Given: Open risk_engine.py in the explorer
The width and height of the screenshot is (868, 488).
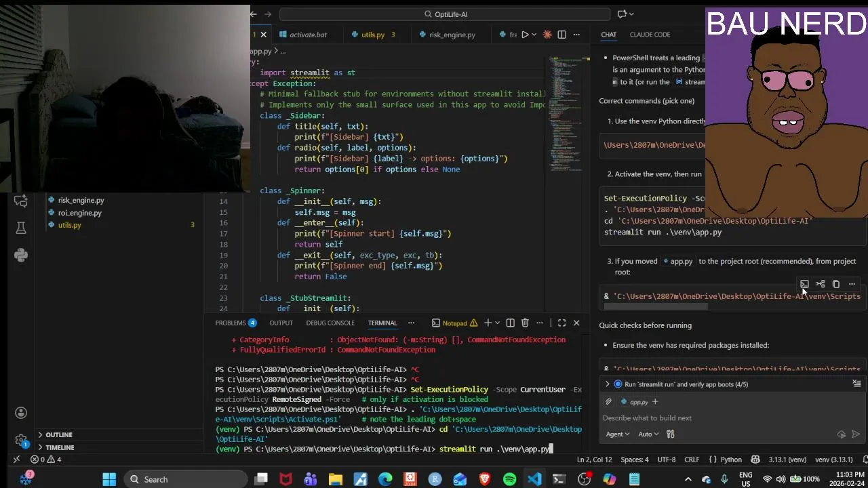Looking at the screenshot, I should tap(81, 201).
